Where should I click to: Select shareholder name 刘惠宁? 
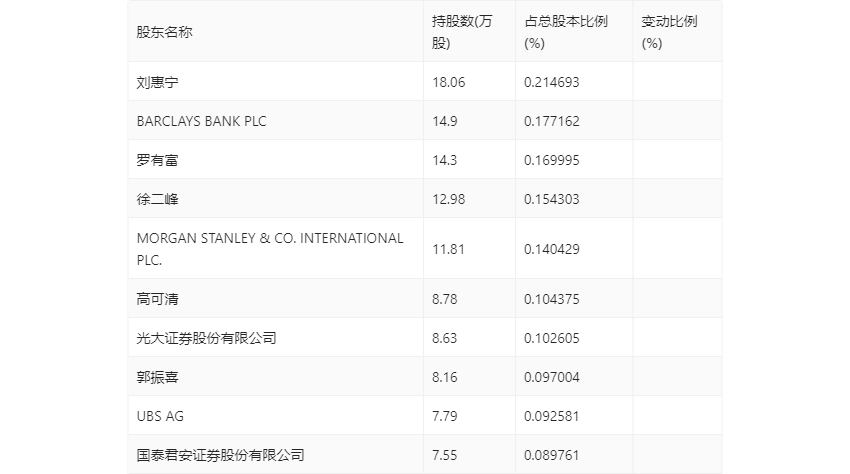[x=157, y=82]
